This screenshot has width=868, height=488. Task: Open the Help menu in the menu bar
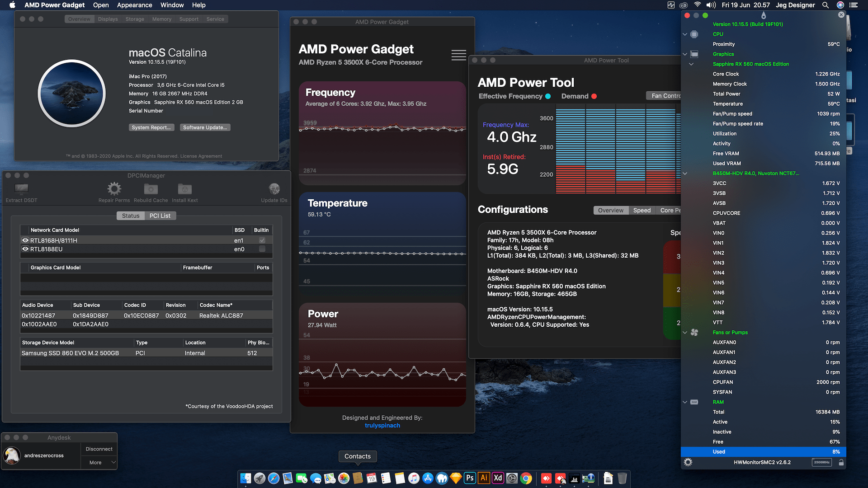tap(198, 5)
